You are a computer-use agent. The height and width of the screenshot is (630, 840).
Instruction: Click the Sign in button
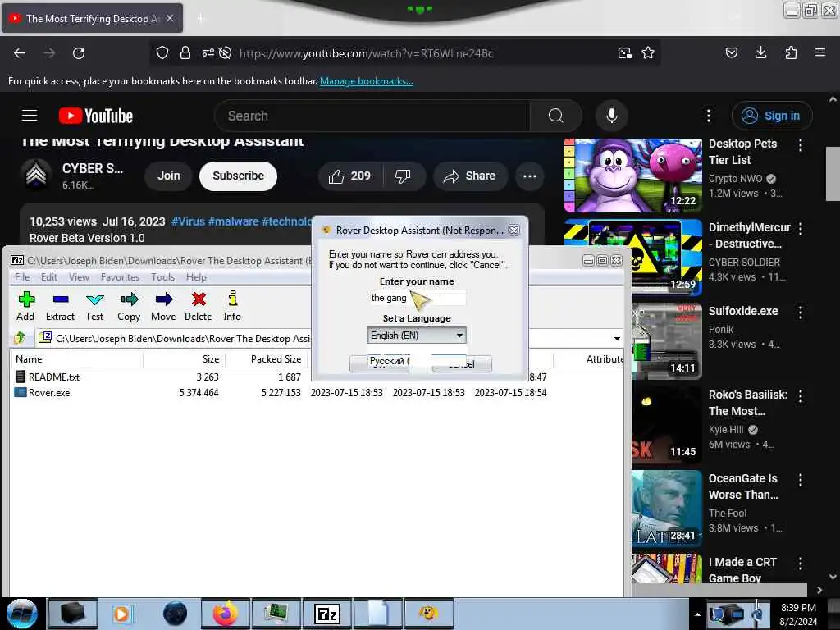(x=772, y=116)
